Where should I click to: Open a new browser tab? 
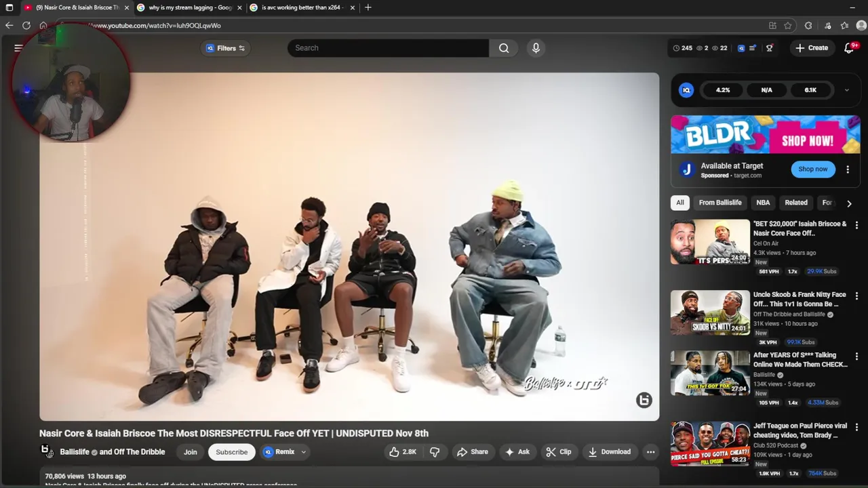click(368, 7)
